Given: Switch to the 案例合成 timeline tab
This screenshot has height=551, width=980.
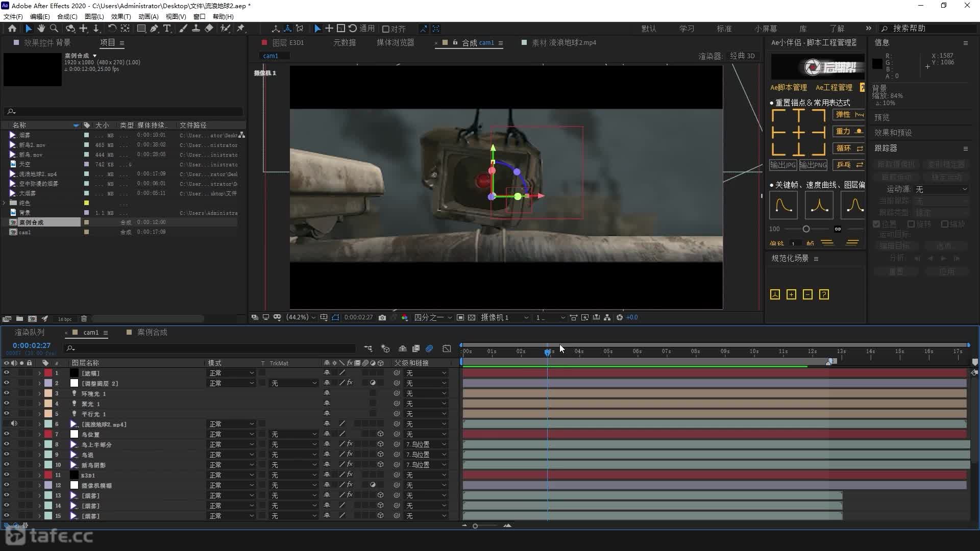Looking at the screenshot, I should pos(152,332).
